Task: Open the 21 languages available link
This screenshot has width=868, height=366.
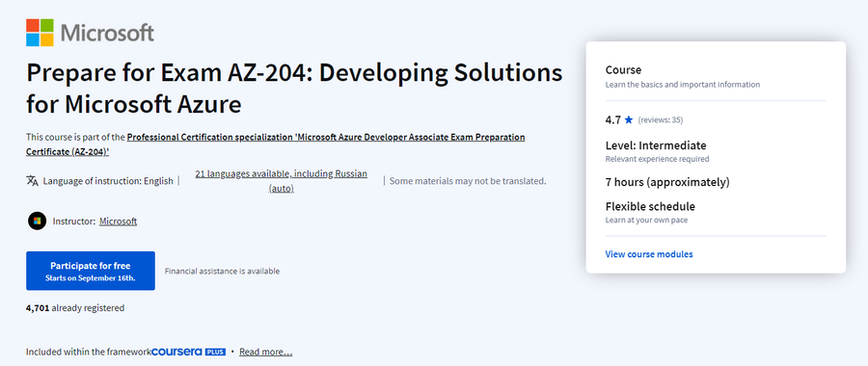Action: (282, 181)
